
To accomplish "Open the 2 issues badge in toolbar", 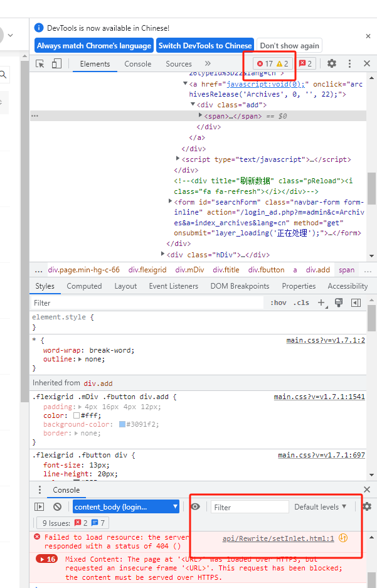I will tap(305, 64).
